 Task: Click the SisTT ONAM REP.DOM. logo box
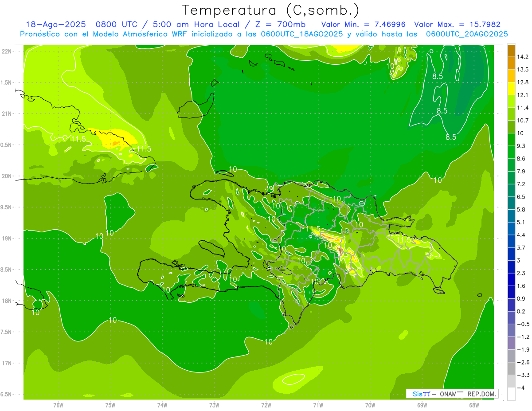452,394
